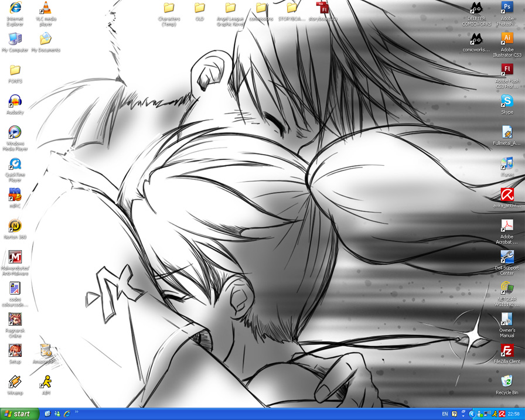Launch Adobe Flash CS3 Professional shortcut

pos(507,76)
